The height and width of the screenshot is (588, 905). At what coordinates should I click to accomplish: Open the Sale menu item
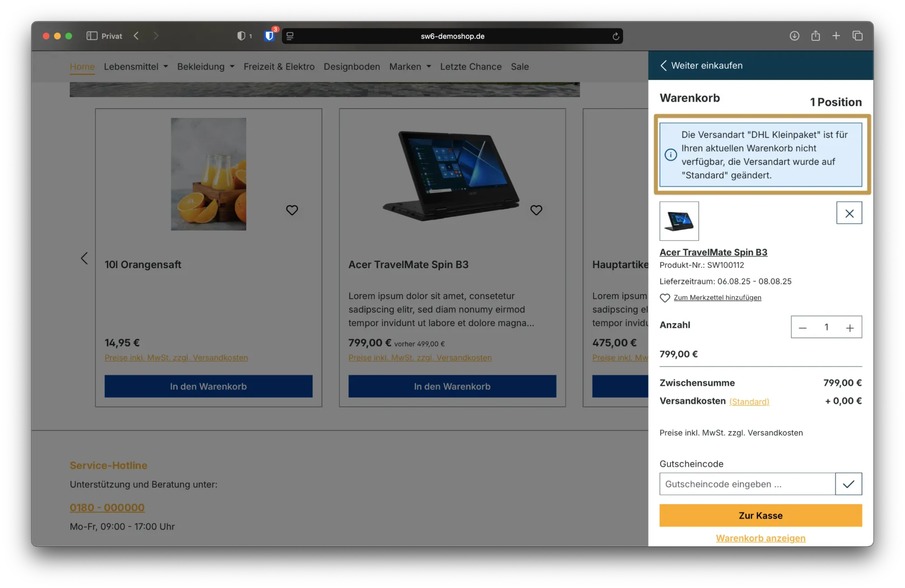(x=519, y=66)
